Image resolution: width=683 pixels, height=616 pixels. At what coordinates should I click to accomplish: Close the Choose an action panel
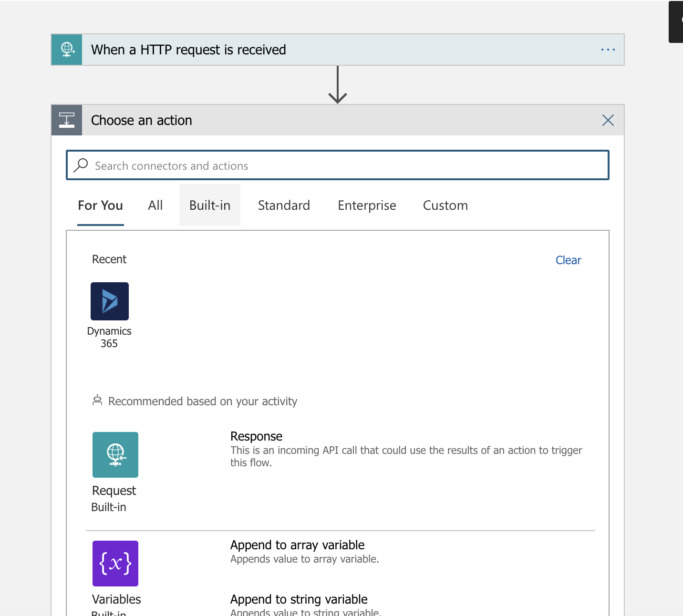point(608,120)
